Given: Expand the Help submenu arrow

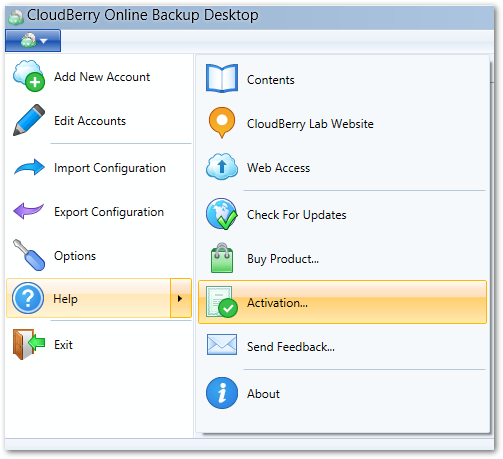Looking at the screenshot, I should [181, 298].
